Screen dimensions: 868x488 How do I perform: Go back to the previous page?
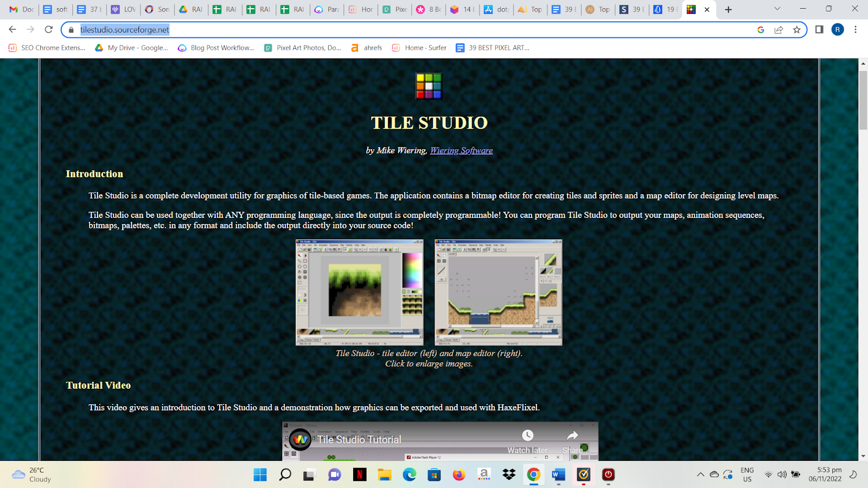(12, 30)
